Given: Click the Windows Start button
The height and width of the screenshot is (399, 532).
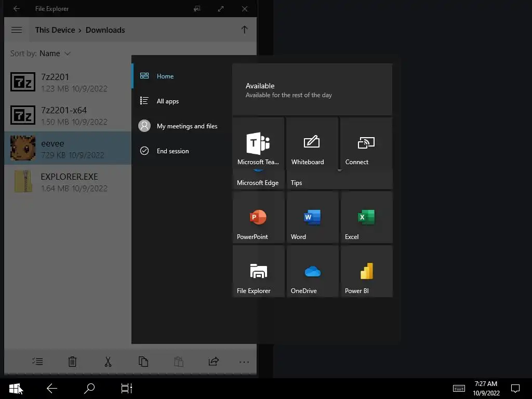Looking at the screenshot, I should pos(15,389).
